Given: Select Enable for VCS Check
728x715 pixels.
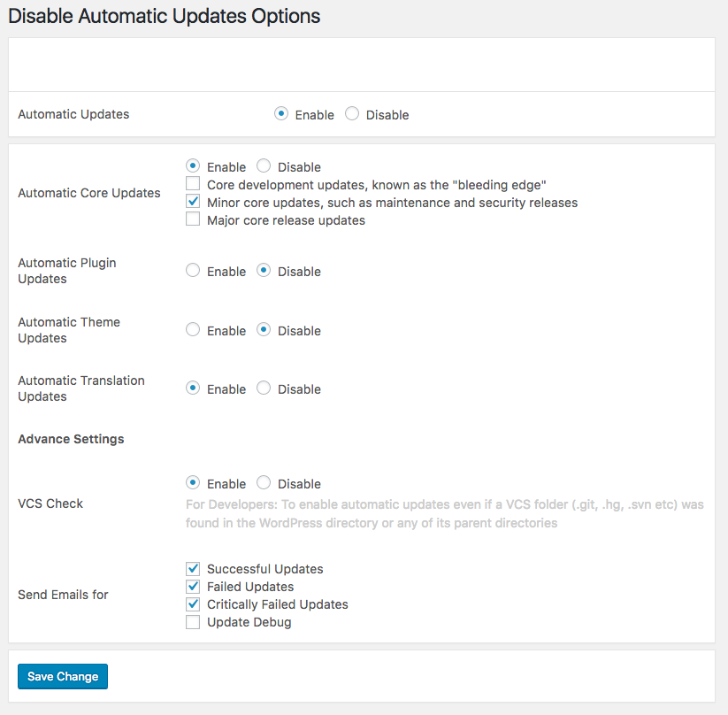Looking at the screenshot, I should click(193, 483).
